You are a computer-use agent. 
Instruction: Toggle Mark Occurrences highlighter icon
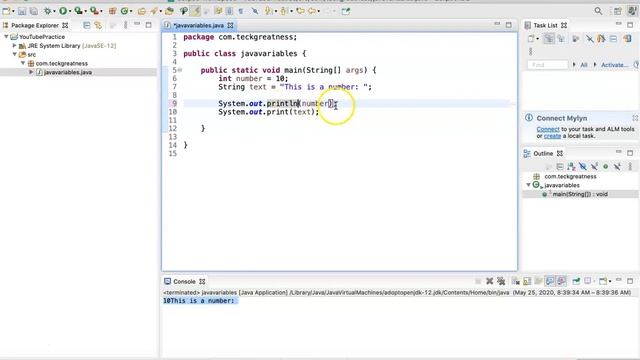click(196, 11)
